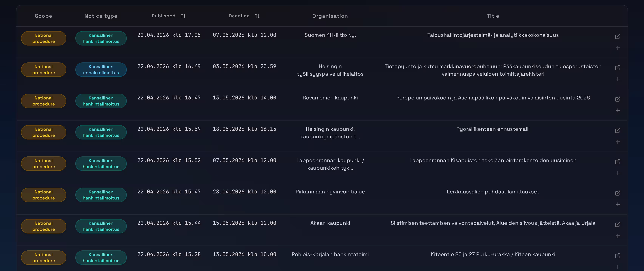
Task: Open Kiteentie 25 ja 27 Purku-urakka title
Action: click(x=493, y=255)
